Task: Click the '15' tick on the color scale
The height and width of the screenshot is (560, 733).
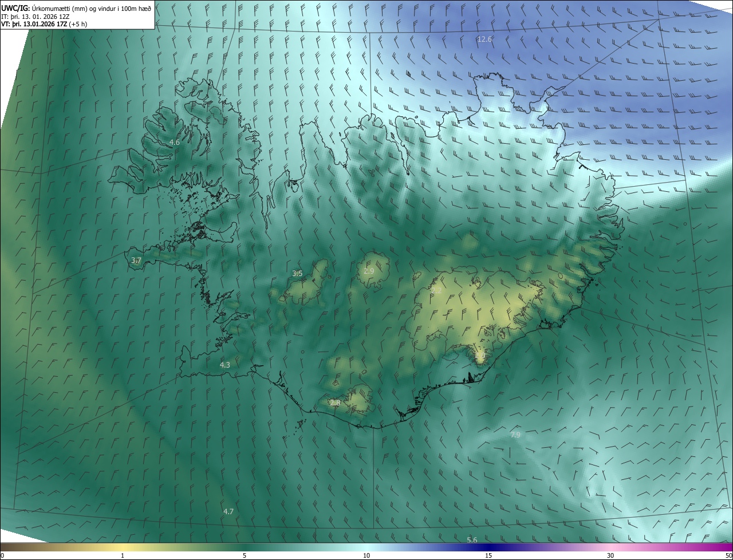Action: (x=488, y=556)
